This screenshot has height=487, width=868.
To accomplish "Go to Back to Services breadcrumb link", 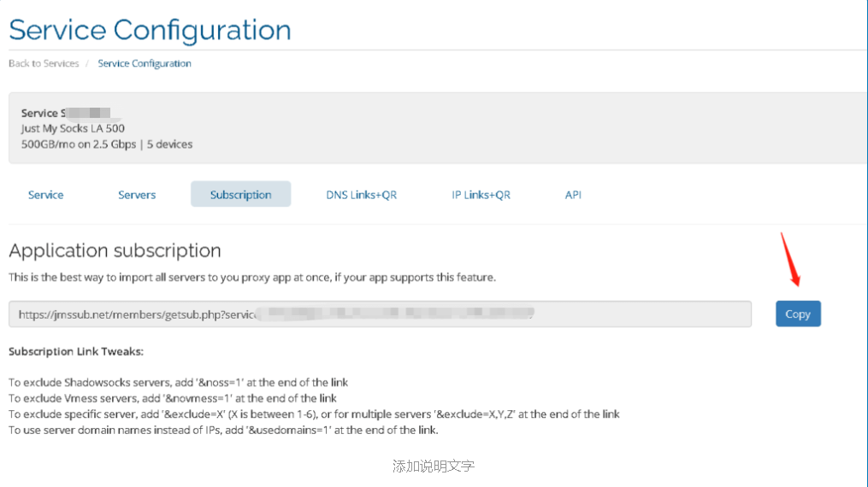I will coord(44,63).
